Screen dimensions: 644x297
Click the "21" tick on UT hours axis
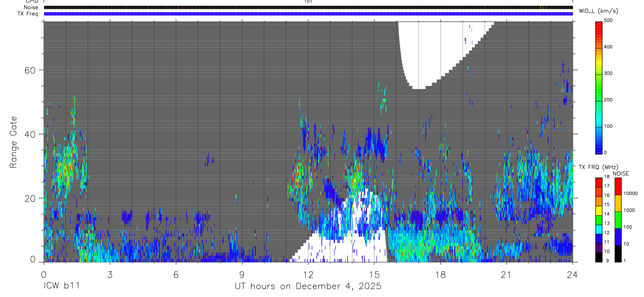[x=506, y=274]
